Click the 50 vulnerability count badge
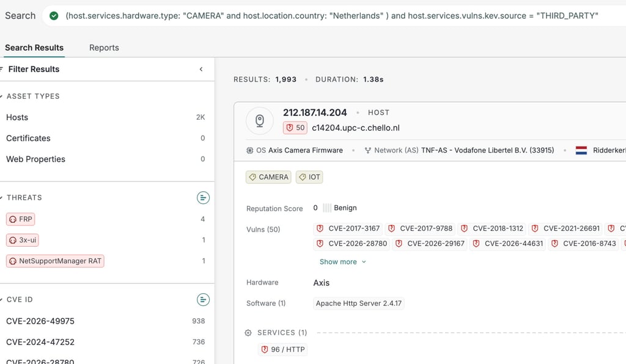The height and width of the screenshot is (364, 626). (295, 128)
